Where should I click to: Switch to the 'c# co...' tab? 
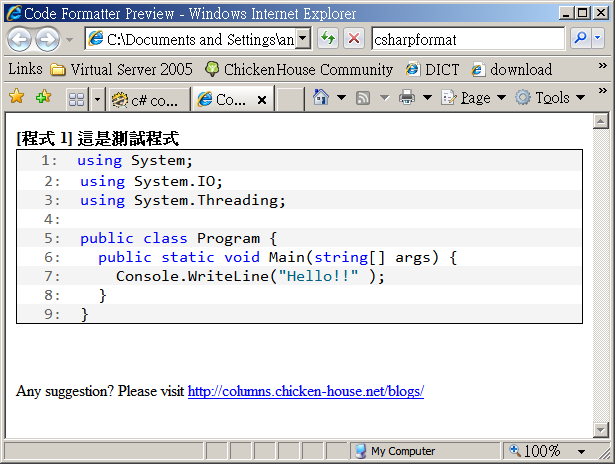[x=147, y=100]
